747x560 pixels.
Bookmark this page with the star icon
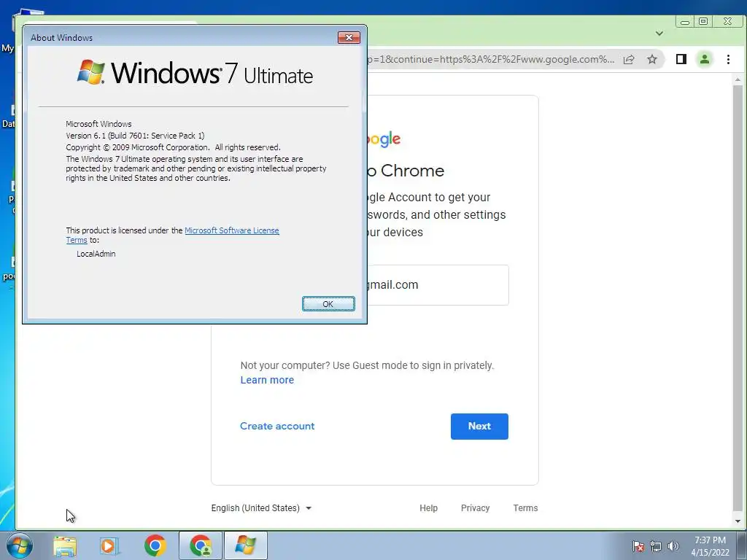[651, 60]
